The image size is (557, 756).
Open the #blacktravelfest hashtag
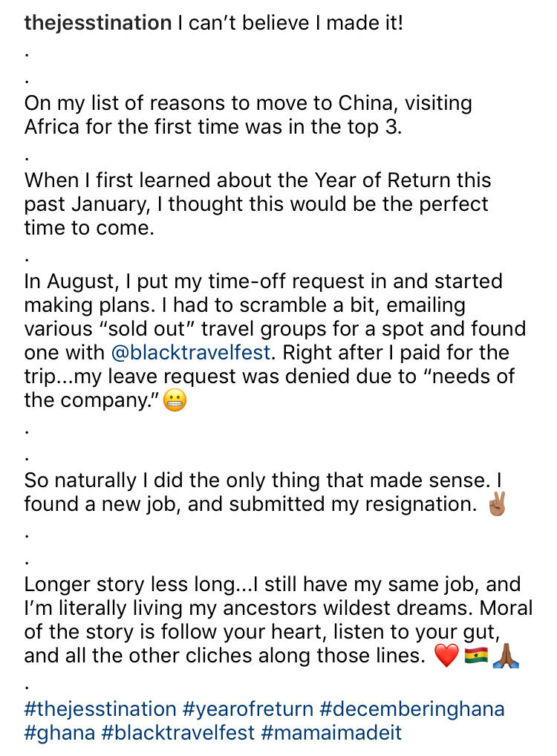click(178, 733)
